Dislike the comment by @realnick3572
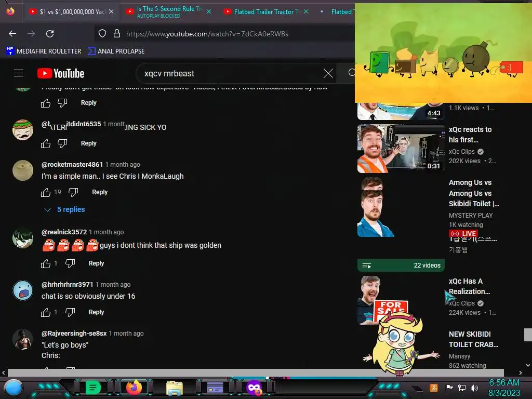The width and height of the screenshot is (532, 399). coord(70,263)
